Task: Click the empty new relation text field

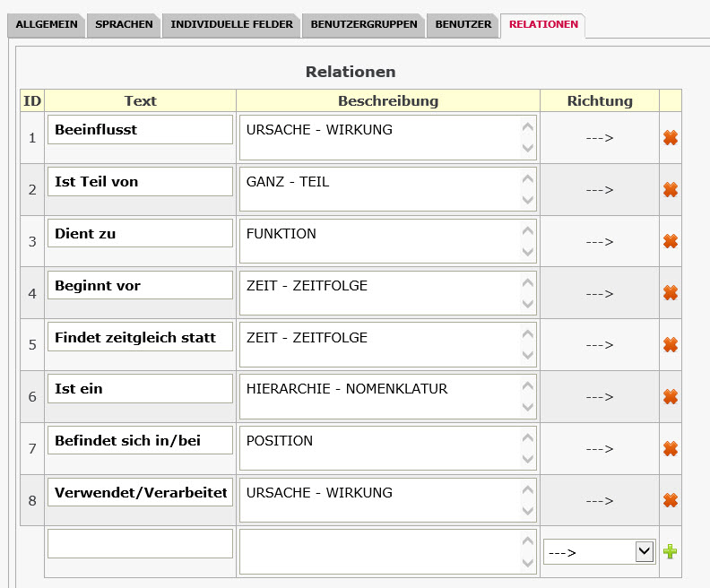Action: tap(140, 543)
